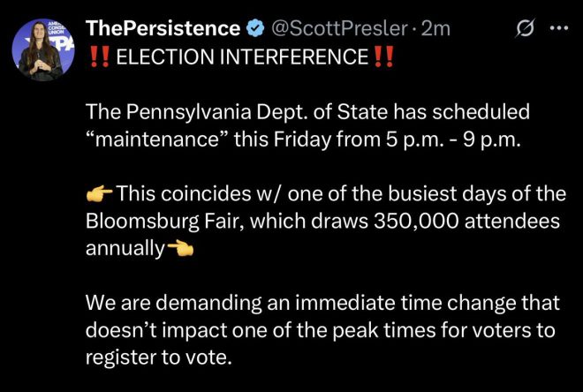This screenshot has height=392, width=583.
Task: Click the blue verified checkmark badge
Action: [x=255, y=29]
